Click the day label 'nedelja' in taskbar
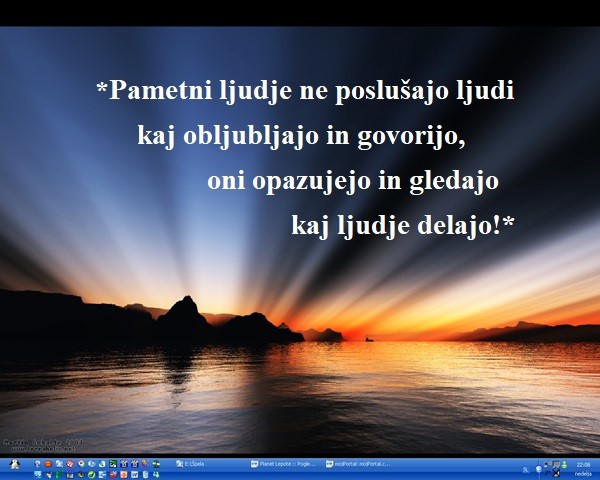600x480 pixels. coord(583,472)
